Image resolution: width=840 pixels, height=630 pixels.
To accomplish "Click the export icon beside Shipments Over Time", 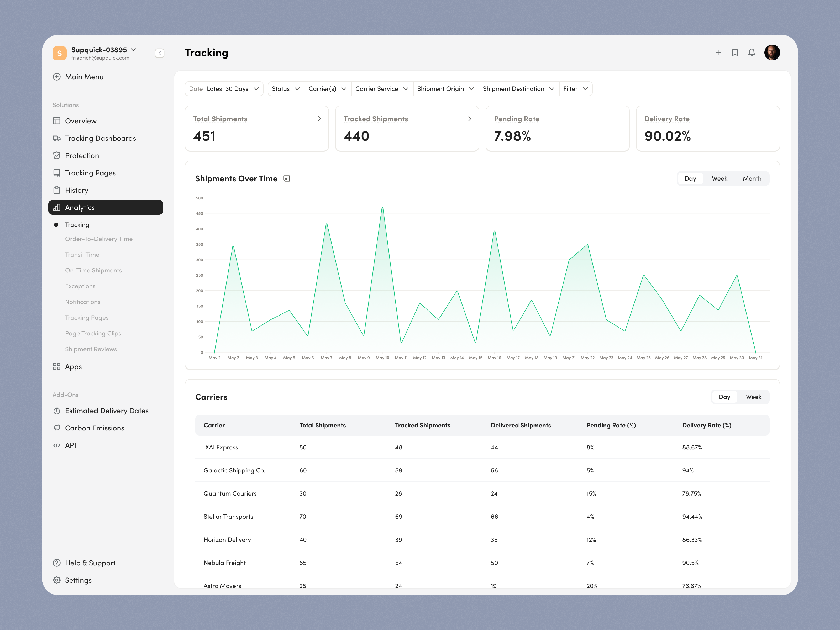I will point(287,178).
